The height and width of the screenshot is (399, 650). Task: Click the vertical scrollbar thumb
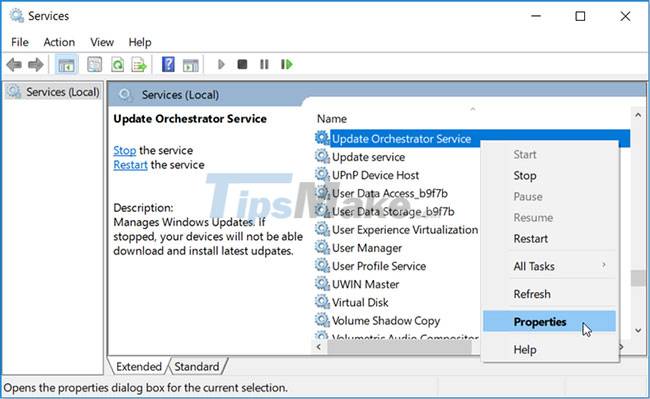pos(638,278)
